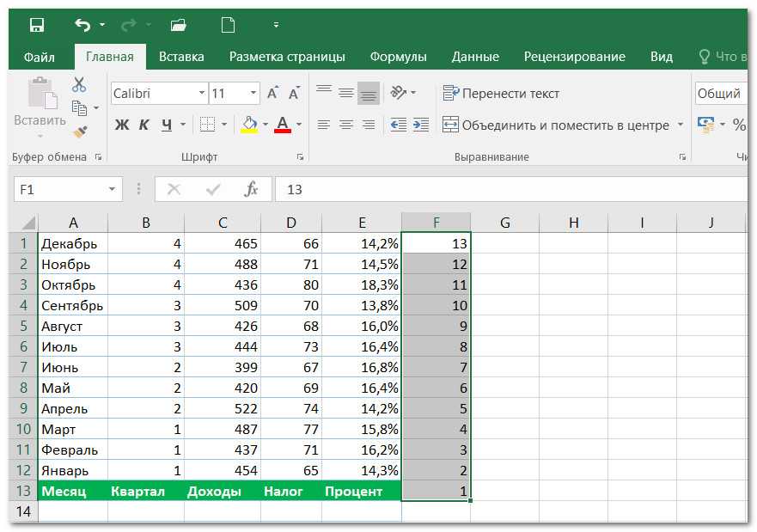Viewport: 757px width, 532px height.
Task: Open the Calibri font name dropdown
Action: click(202, 93)
